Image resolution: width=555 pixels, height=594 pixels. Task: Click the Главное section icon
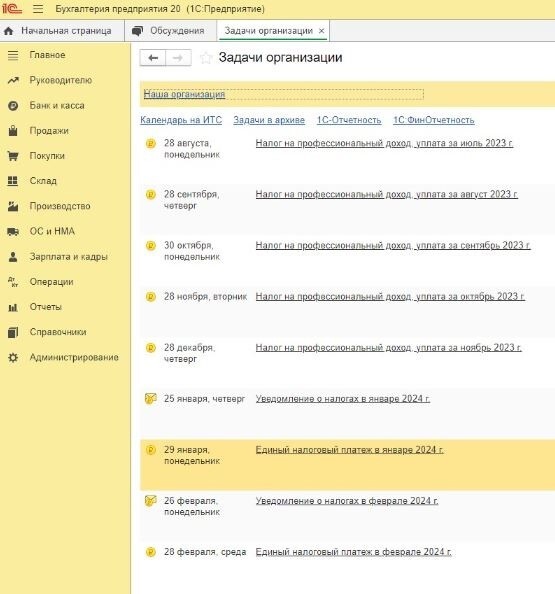point(13,55)
